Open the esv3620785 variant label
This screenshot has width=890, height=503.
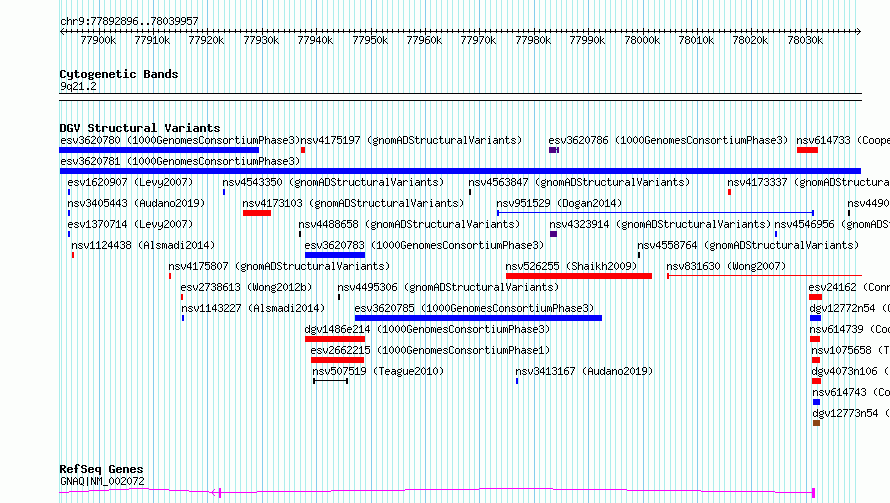(474, 308)
